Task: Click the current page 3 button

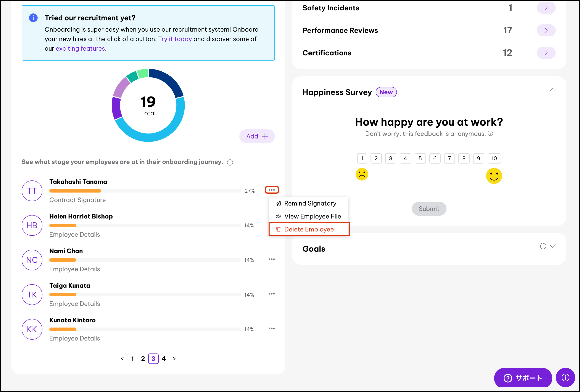Action: pyautogui.click(x=153, y=358)
